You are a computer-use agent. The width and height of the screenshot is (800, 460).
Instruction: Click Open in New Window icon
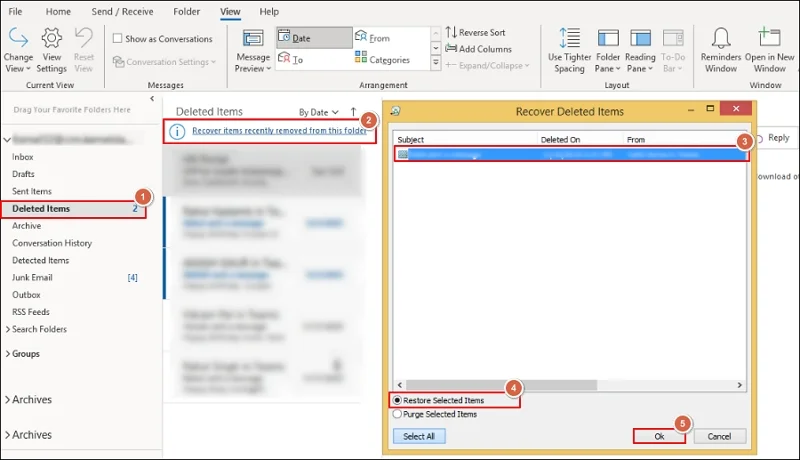point(769,38)
